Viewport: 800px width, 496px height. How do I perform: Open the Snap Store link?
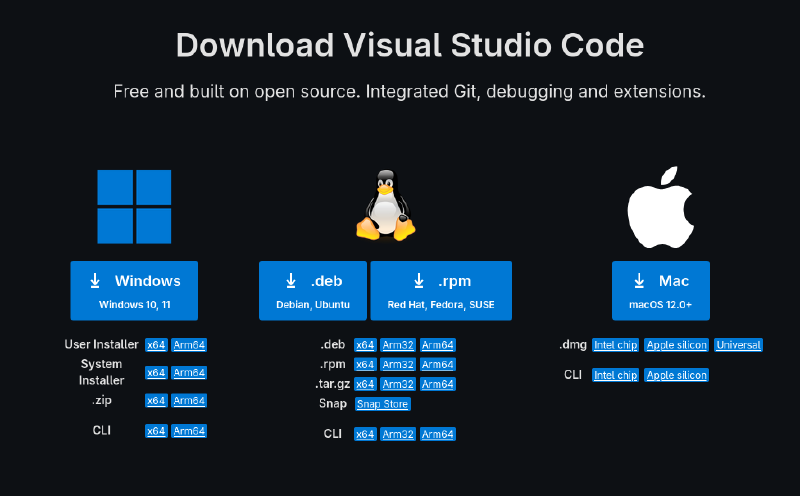click(383, 404)
